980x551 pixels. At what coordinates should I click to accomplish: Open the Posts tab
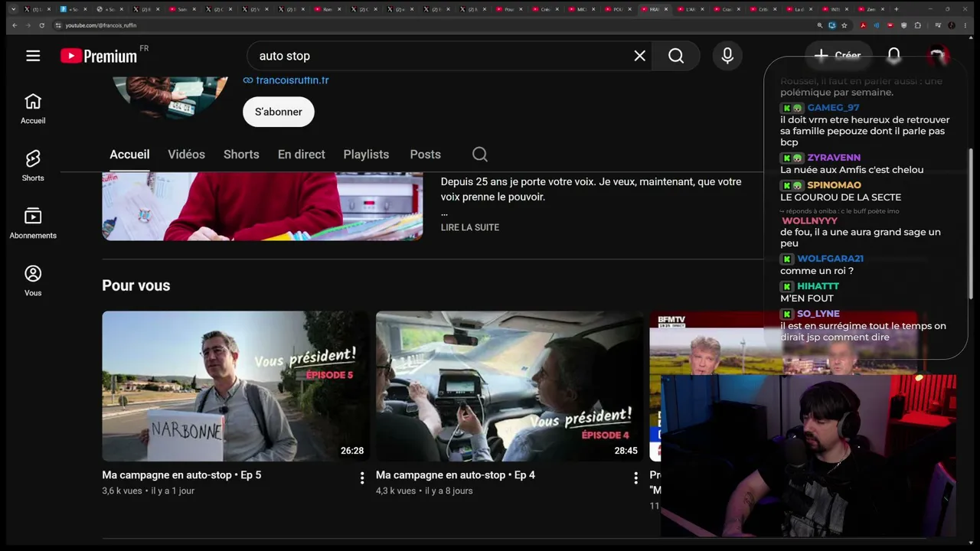pos(425,155)
